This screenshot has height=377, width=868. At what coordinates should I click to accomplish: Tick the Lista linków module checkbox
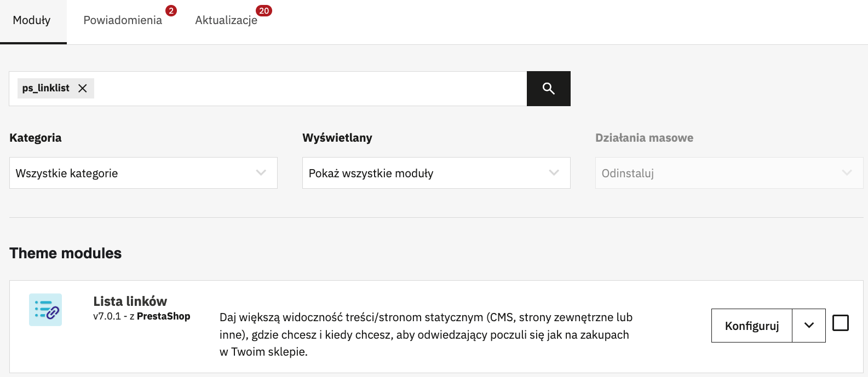pos(841,323)
